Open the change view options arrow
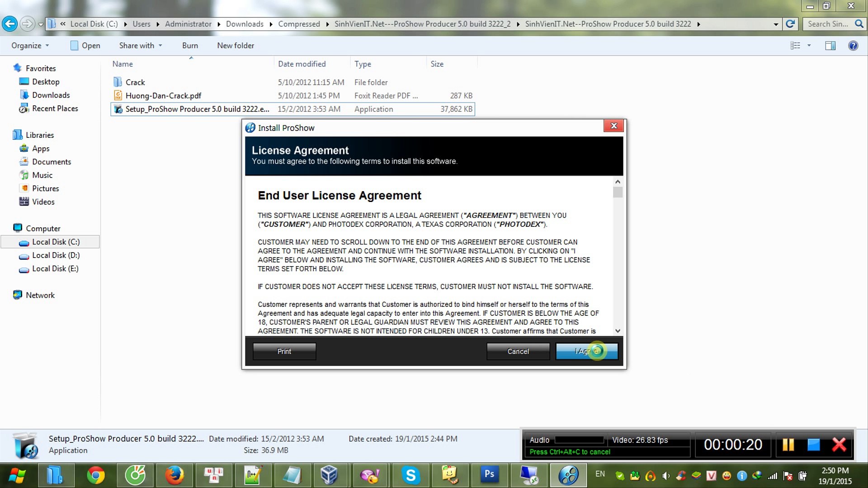The width and height of the screenshot is (868, 488). click(809, 46)
